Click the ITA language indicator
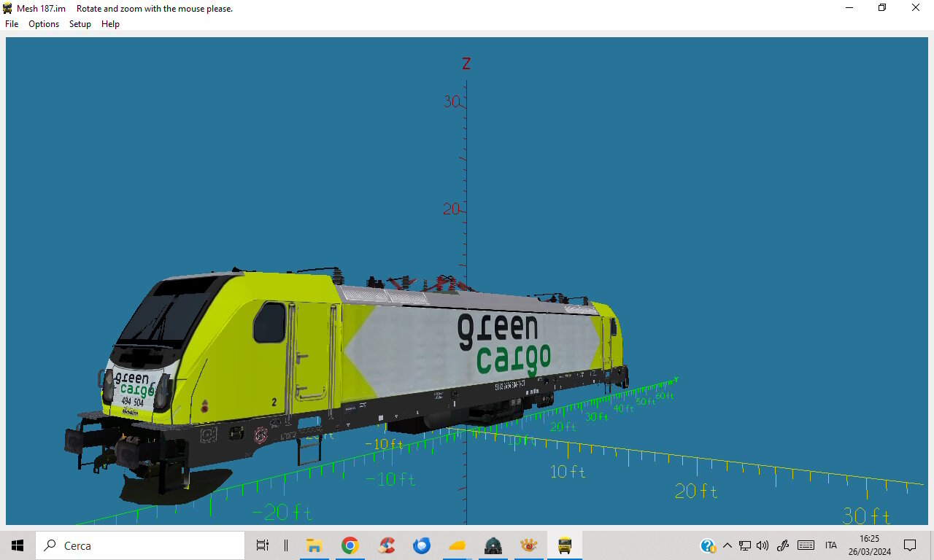Viewport: 934px width, 560px height. (x=831, y=545)
